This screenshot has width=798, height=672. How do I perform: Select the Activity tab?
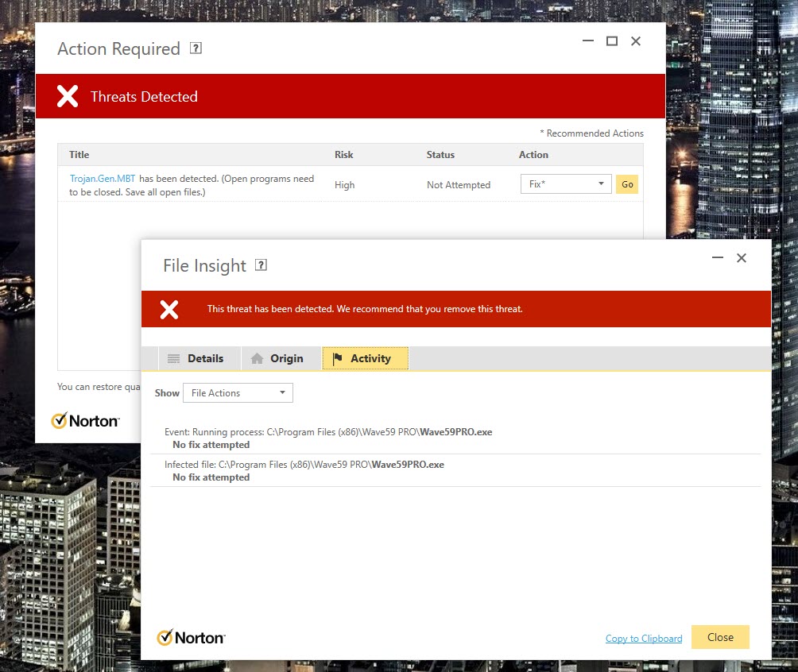pos(366,358)
